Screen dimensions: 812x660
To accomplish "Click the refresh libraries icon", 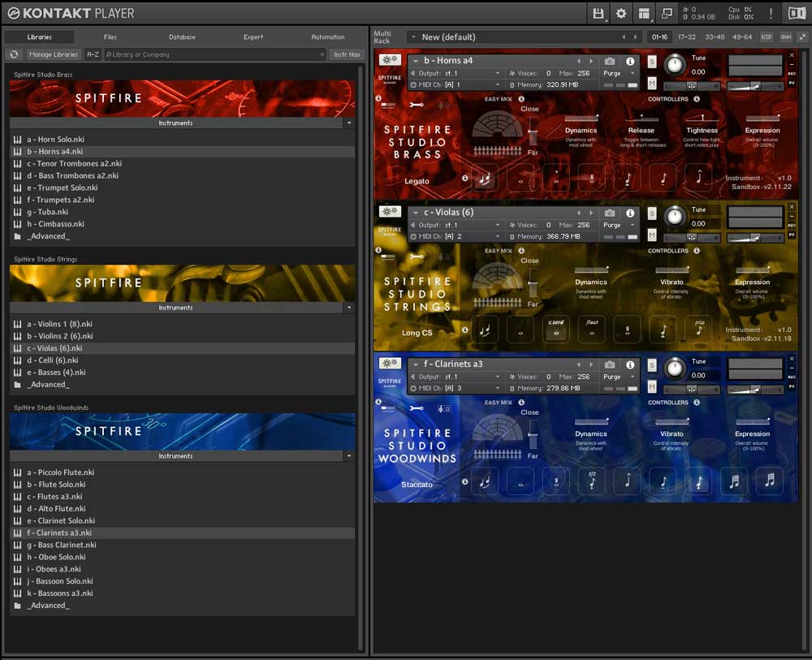I will (x=14, y=54).
